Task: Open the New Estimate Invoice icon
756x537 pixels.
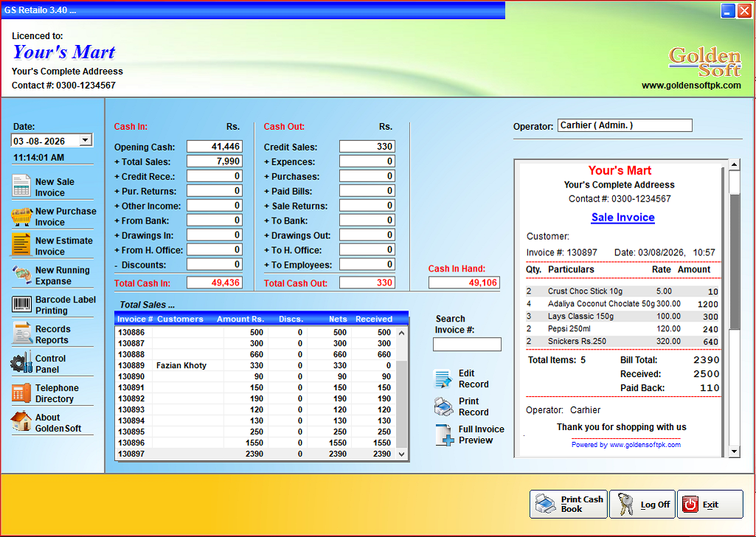Action: tap(21, 245)
